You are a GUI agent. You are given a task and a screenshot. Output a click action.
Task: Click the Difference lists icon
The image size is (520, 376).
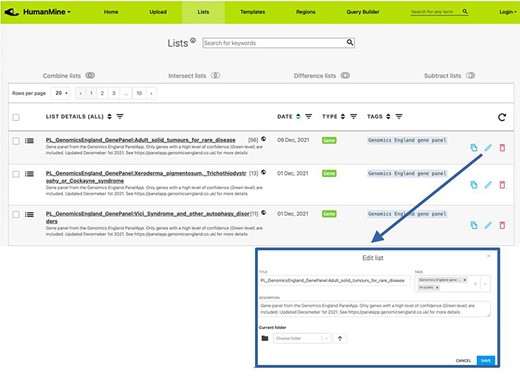(345, 76)
